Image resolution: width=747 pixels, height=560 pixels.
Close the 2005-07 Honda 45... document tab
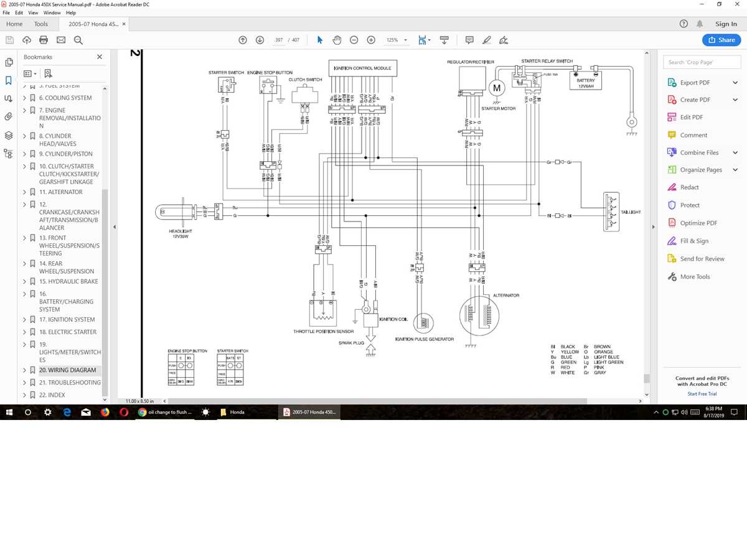125,24
